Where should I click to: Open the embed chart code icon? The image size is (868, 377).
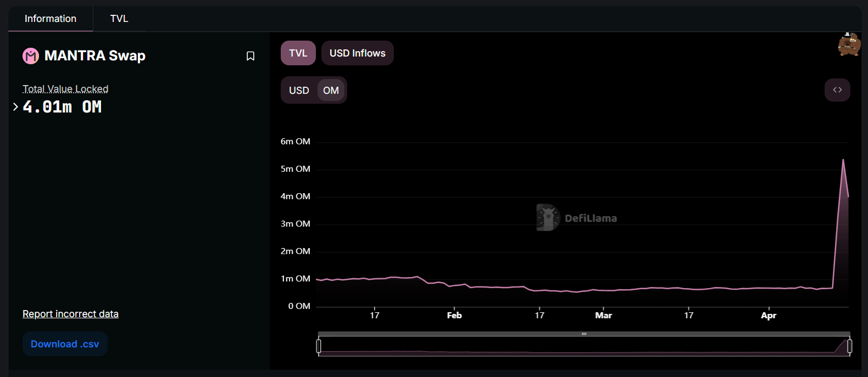[x=837, y=90]
